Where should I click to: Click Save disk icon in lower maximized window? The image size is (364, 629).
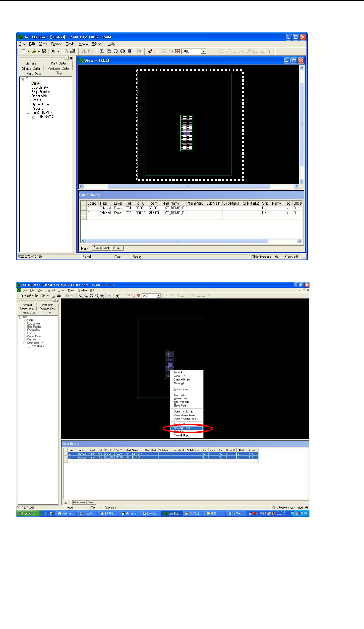(37, 295)
